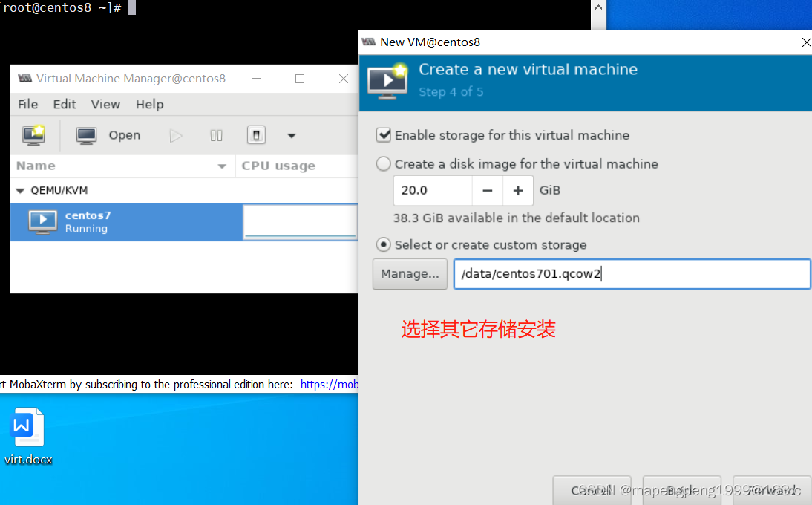Click the Step 4 of 5 text
This screenshot has width=812, height=505.
coord(451,91)
